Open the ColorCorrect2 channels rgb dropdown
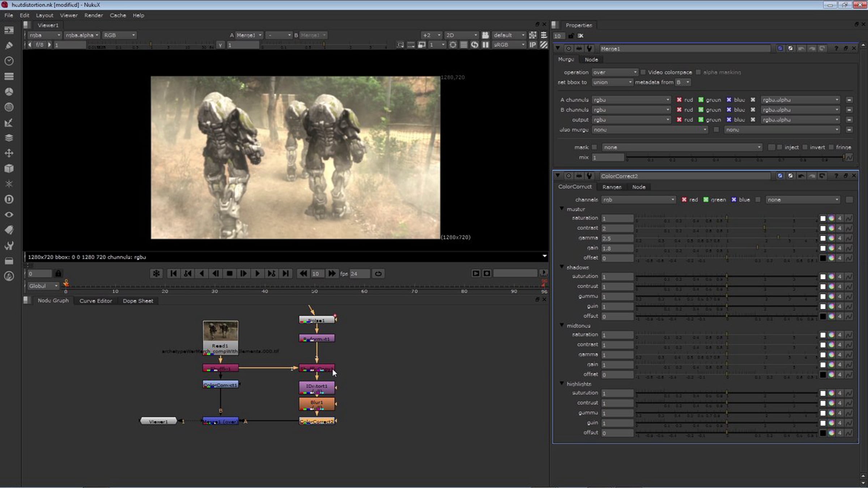 [x=638, y=200]
